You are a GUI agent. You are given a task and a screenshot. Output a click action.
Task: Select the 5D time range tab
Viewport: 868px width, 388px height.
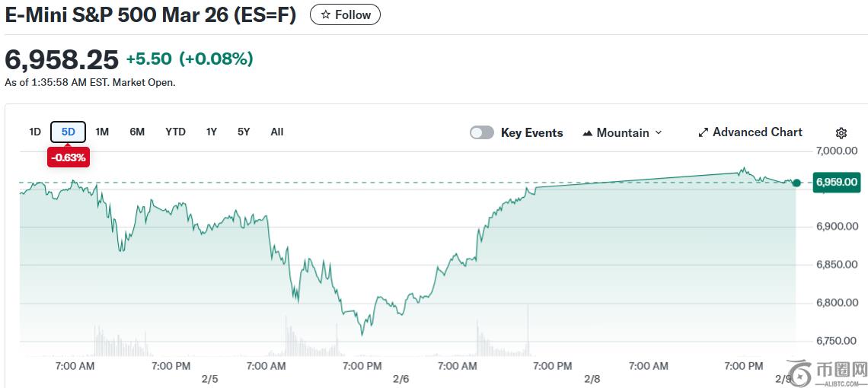[x=69, y=132]
